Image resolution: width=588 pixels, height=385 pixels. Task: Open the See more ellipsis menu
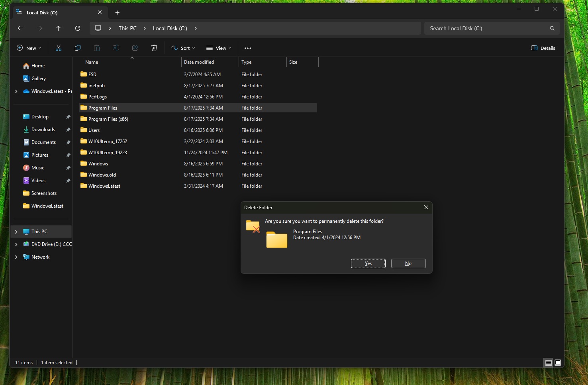coord(247,48)
